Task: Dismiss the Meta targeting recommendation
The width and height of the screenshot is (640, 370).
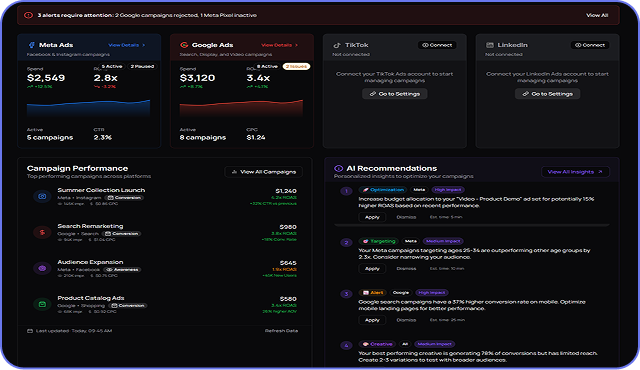Action: click(x=406, y=268)
